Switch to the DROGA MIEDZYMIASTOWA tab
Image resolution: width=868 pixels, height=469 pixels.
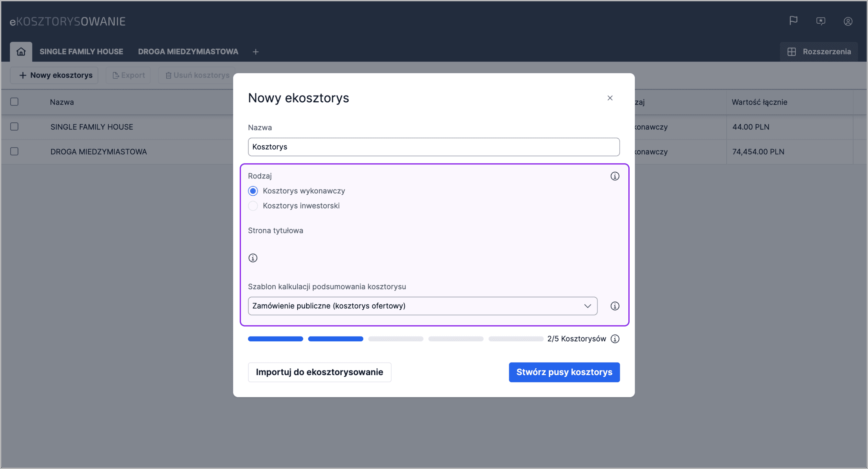tap(188, 51)
